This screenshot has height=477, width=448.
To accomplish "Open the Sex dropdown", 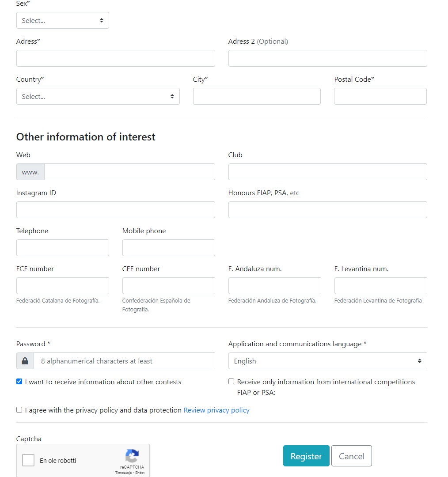I will (x=63, y=20).
